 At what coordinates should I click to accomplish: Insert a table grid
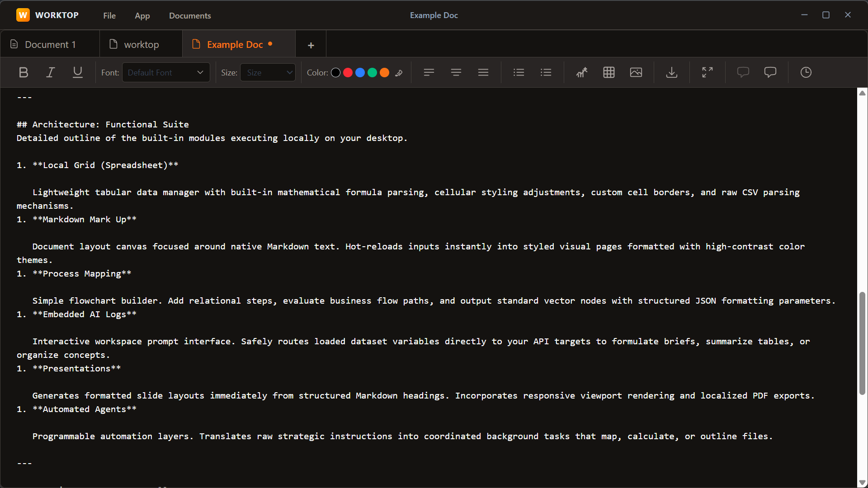[609, 72]
